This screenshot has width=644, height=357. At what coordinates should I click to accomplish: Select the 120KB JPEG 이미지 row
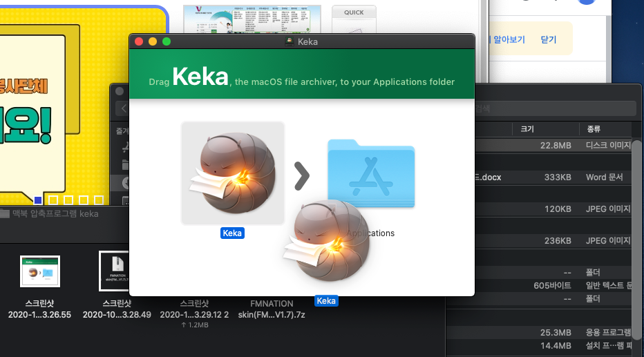tap(553, 209)
